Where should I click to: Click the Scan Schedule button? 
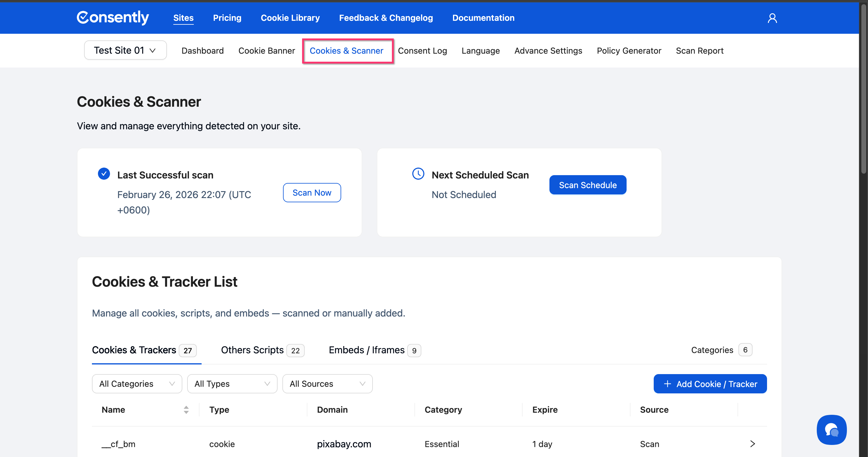pyautogui.click(x=588, y=185)
